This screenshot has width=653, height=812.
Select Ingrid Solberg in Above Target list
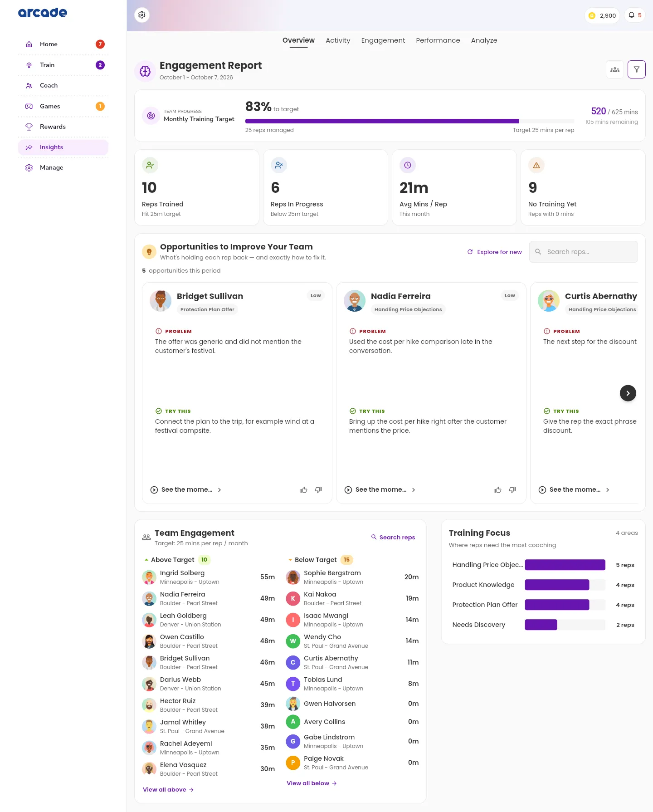(x=209, y=577)
